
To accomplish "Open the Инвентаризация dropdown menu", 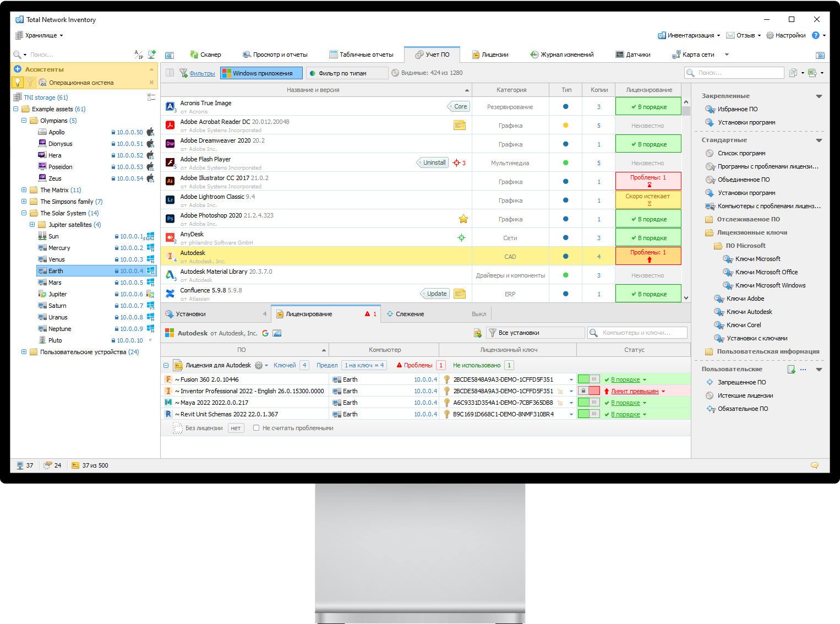I will pyautogui.click(x=689, y=35).
